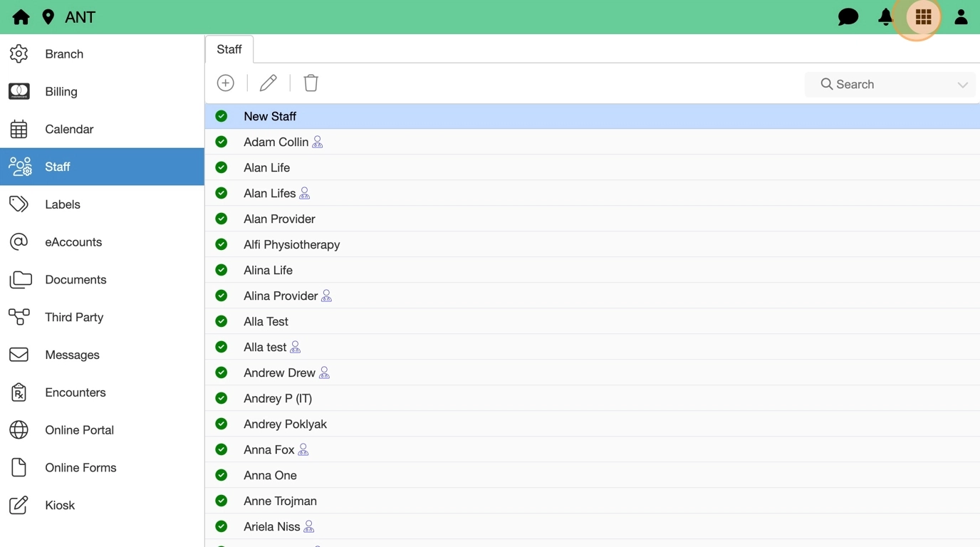Screen dimensions: 980x547
Task: Select the Staff tab
Action: [229, 49]
